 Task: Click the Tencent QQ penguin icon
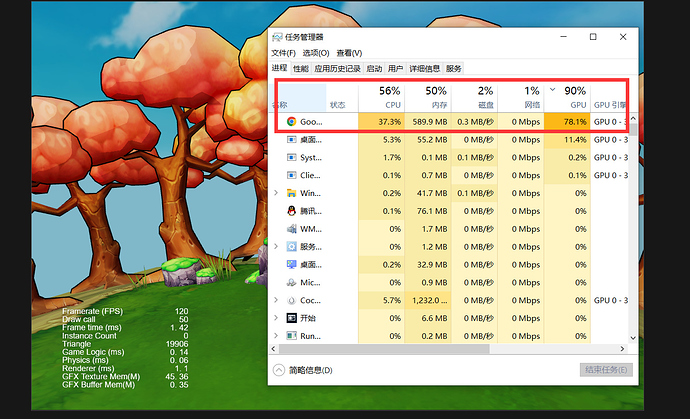pyautogui.click(x=291, y=211)
